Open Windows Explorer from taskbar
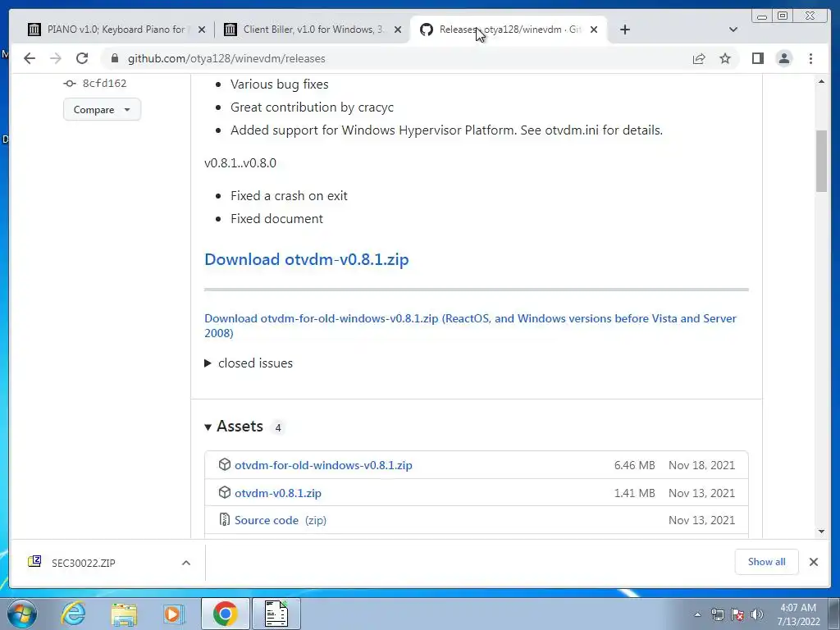The image size is (840, 630). 124,614
